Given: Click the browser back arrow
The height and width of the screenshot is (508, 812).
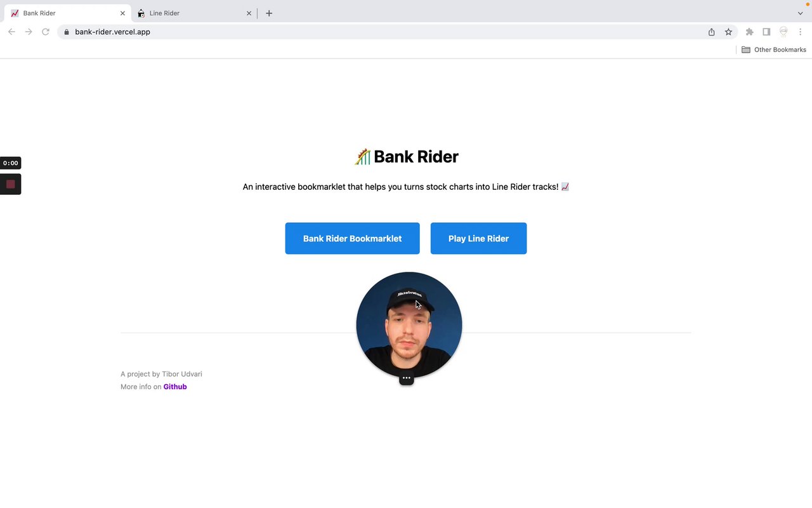Looking at the screenshot, I should 11,32.
